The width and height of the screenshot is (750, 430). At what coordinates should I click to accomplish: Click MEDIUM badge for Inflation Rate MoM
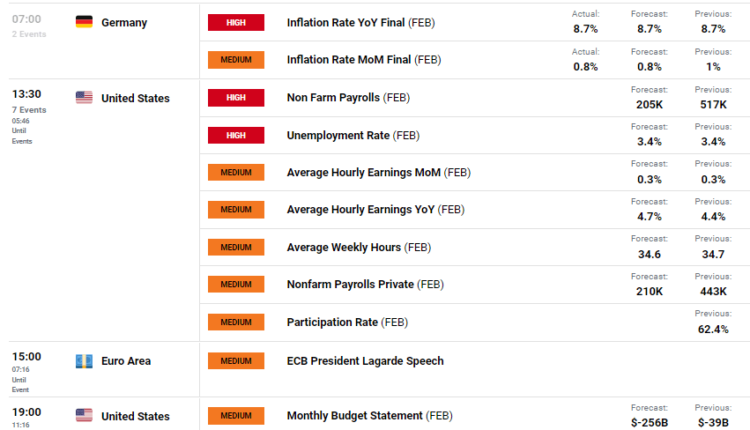[x=235, y=59]
